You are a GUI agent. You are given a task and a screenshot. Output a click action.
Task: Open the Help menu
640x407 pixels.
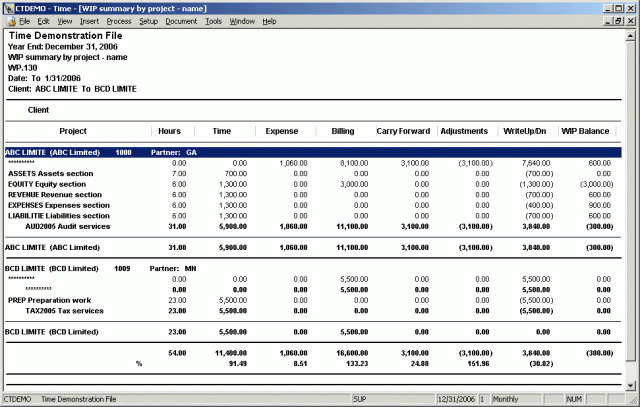pos(269,21)
